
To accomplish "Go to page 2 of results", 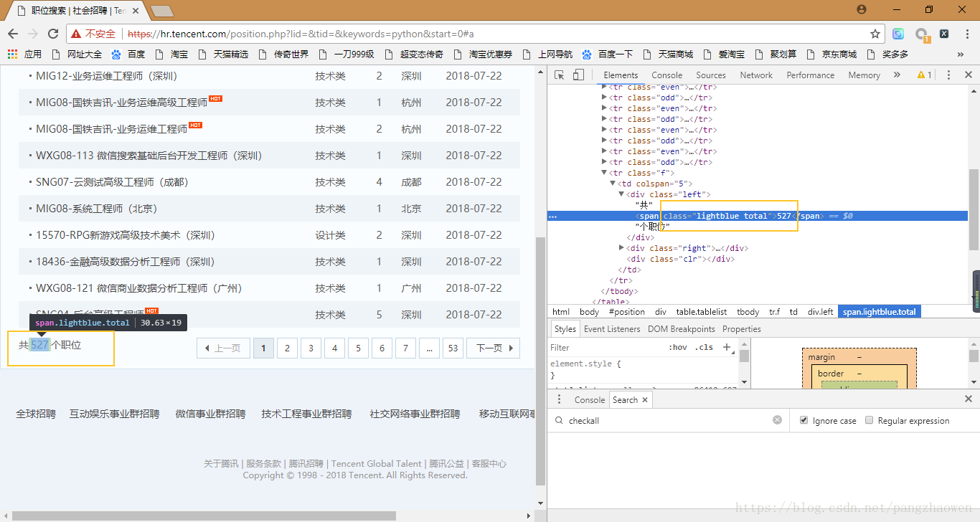I will (287, 348).
